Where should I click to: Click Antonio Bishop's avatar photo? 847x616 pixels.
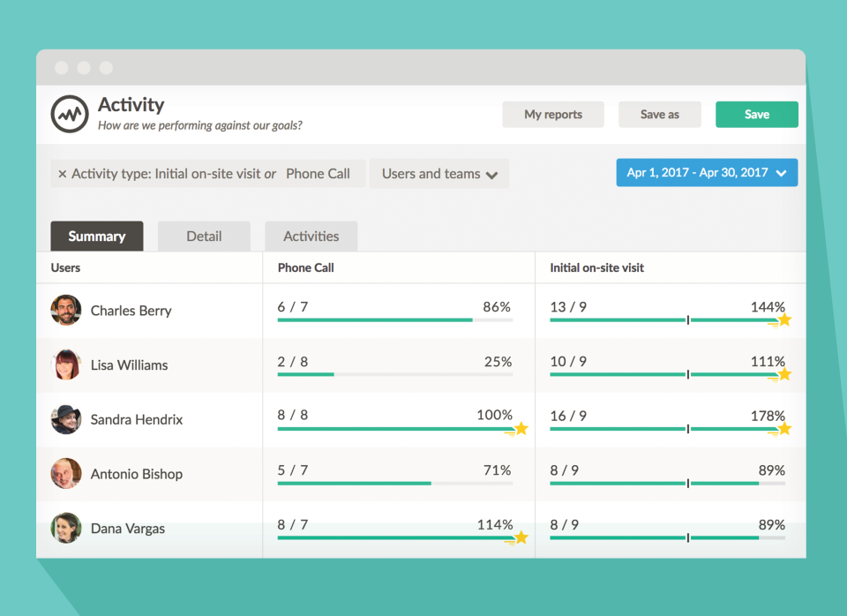point(66,474)
